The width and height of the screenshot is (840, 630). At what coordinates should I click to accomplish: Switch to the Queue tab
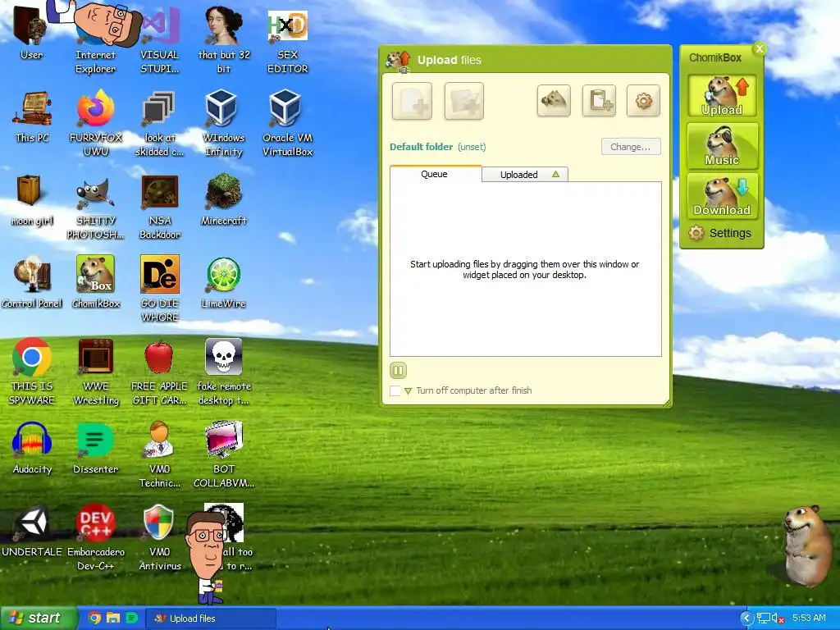point(435,174)
